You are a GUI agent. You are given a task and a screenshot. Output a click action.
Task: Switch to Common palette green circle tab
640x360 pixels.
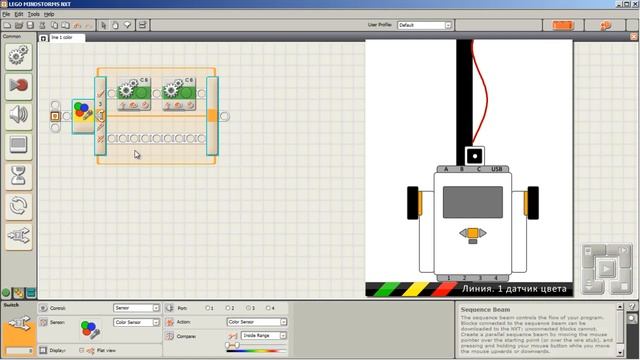(6, 293)
